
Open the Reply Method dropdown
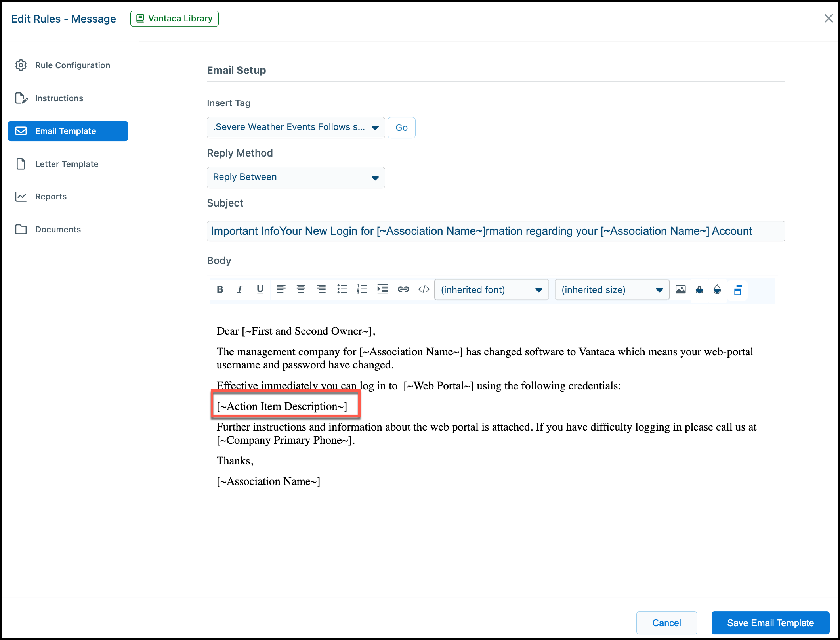click(296, 178)
